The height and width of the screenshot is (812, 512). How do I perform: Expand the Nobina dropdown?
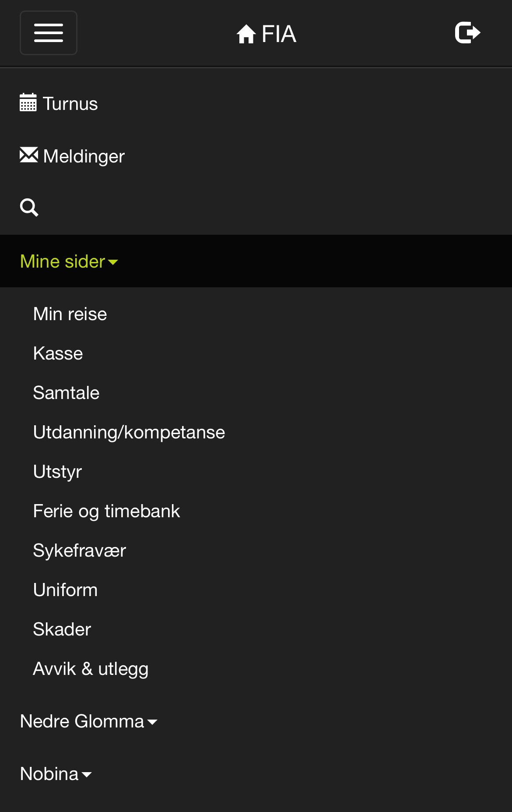point(56,774)
